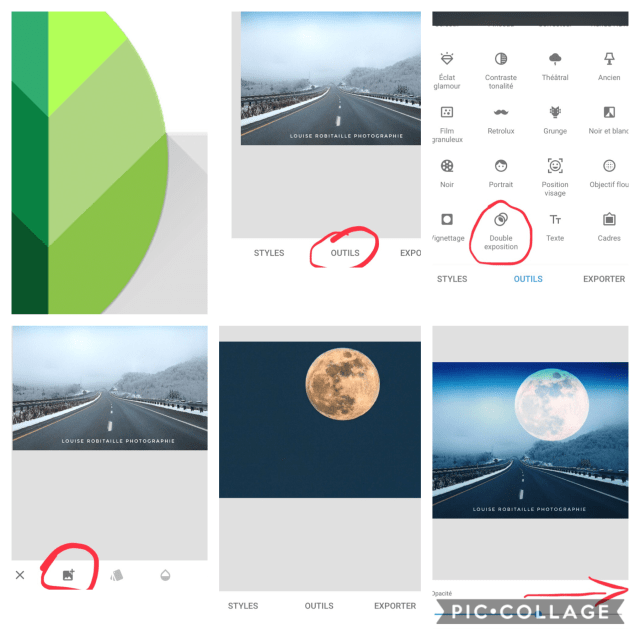Tap the moon photo thumbnail

[x=320, y=420]
